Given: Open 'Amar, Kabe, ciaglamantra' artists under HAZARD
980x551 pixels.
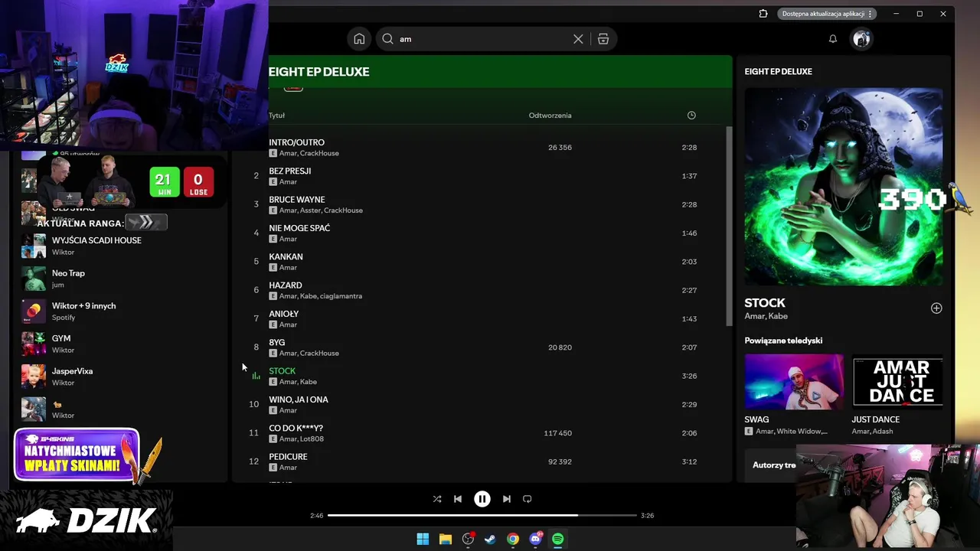Looking at the screenshot, I should click(x=321, y=296).
